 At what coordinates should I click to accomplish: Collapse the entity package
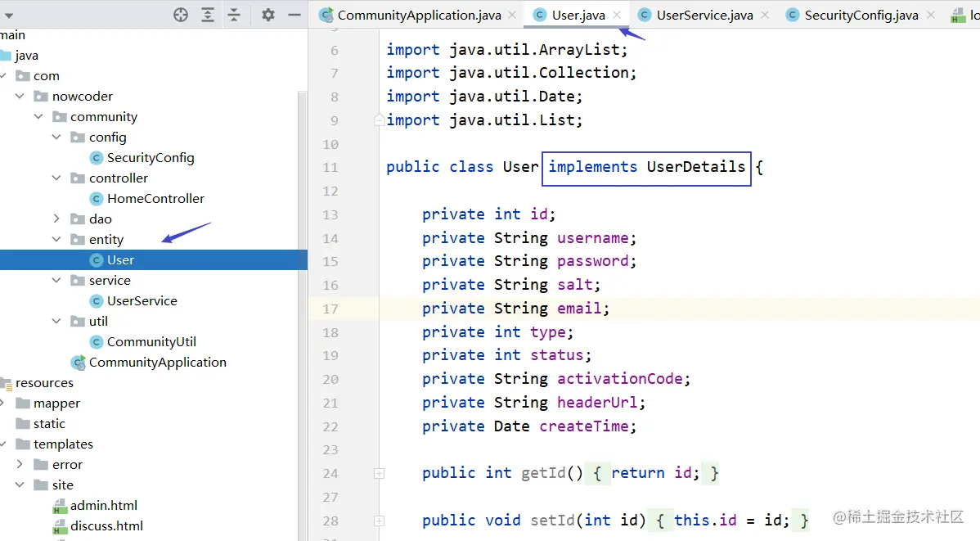[x=57, y=240]
